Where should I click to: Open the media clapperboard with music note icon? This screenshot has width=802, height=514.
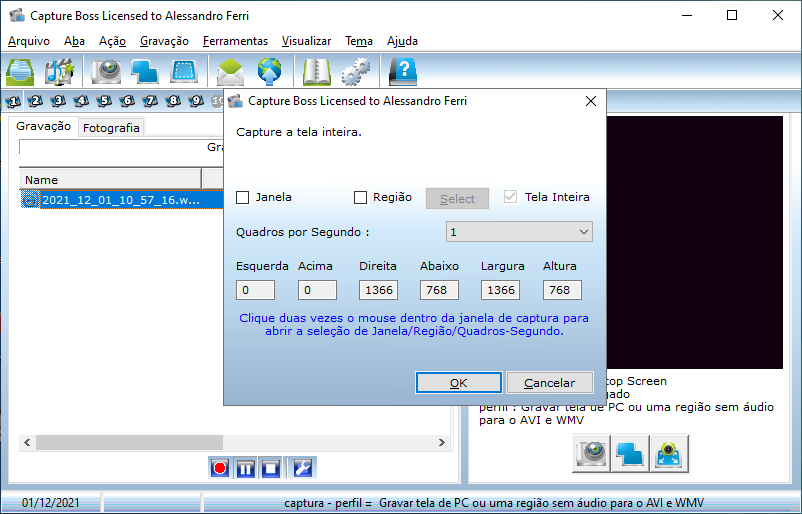click(59, 72)
